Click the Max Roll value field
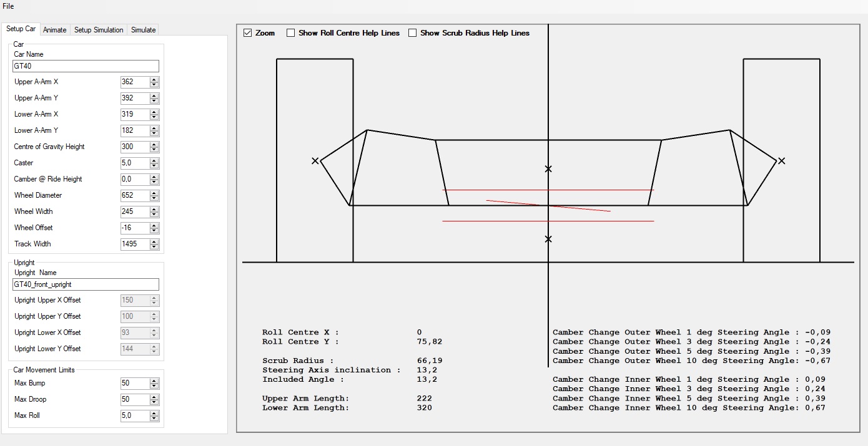Image resolution: width=868 pixels, height=446 pixels. tap(135, 415)
